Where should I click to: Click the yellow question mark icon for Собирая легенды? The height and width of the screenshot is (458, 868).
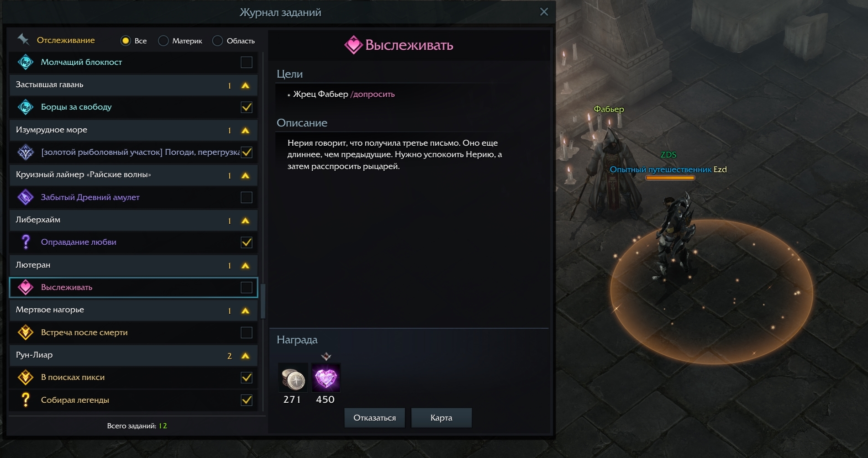pyautogui.click(x=26, y=400)
